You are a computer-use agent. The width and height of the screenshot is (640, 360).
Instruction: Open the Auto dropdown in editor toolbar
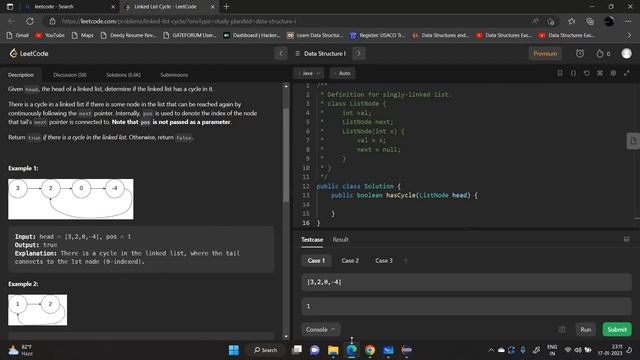coord(342,73)
